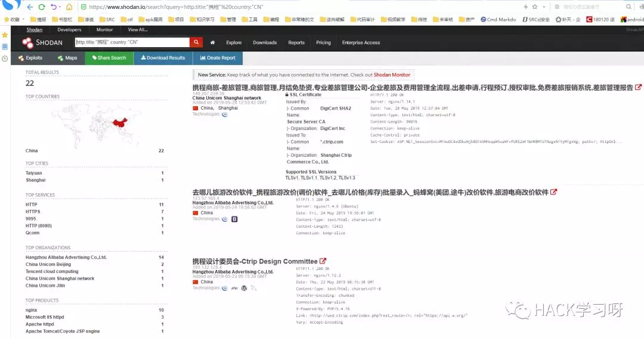Open the 携程设计委员会-Ctrip Design Committee title
Viewport: 644px width, 338px height.
click(255, 261)
